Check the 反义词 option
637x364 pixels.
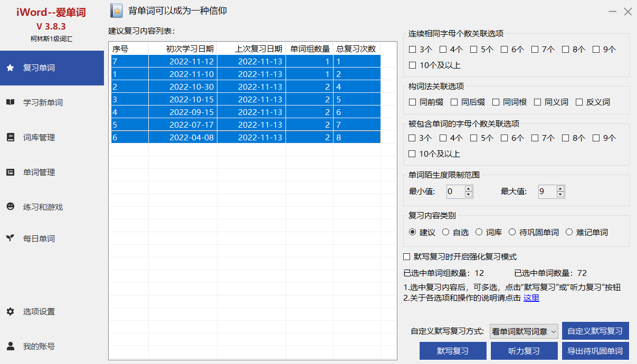(x=579, y=102)
